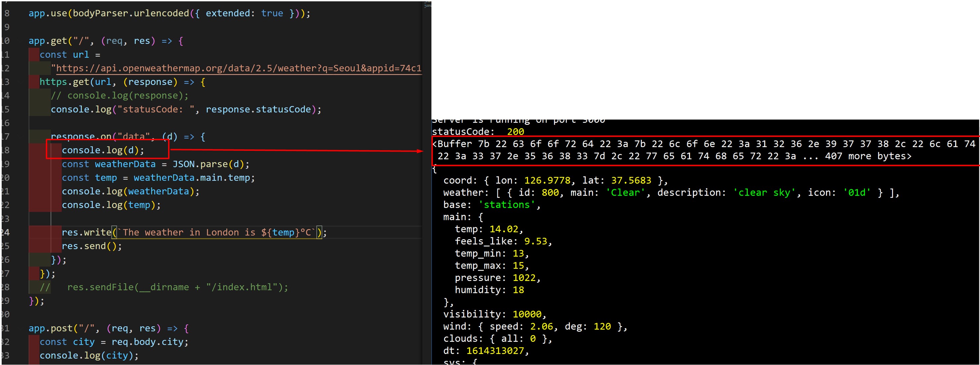This screenshot has width=980, height=365.
Task: Click the humidity: 18 value
Action: pyautogui.click(x=518, y=290)
